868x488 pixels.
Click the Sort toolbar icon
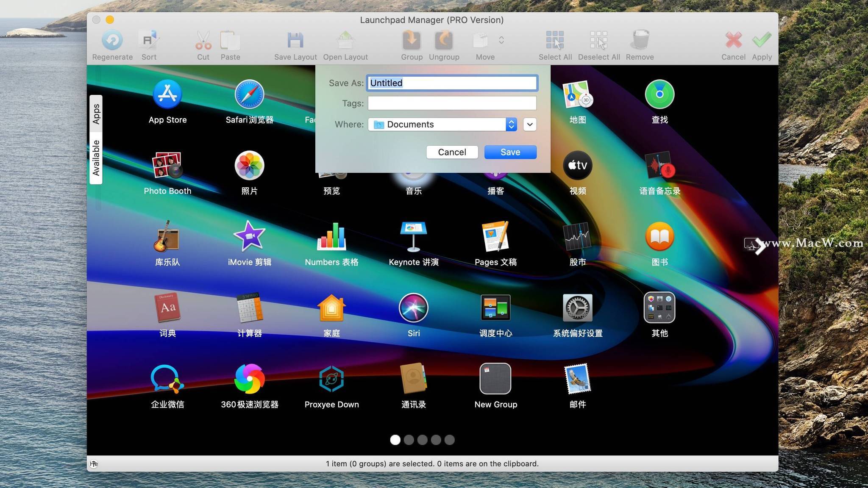point(149,41)
